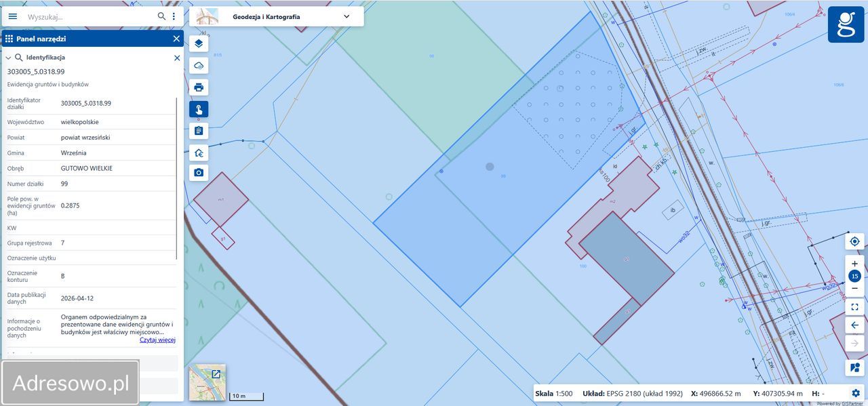
Task: Close the Identyfikacja section
Action: (x=177, y=58)
